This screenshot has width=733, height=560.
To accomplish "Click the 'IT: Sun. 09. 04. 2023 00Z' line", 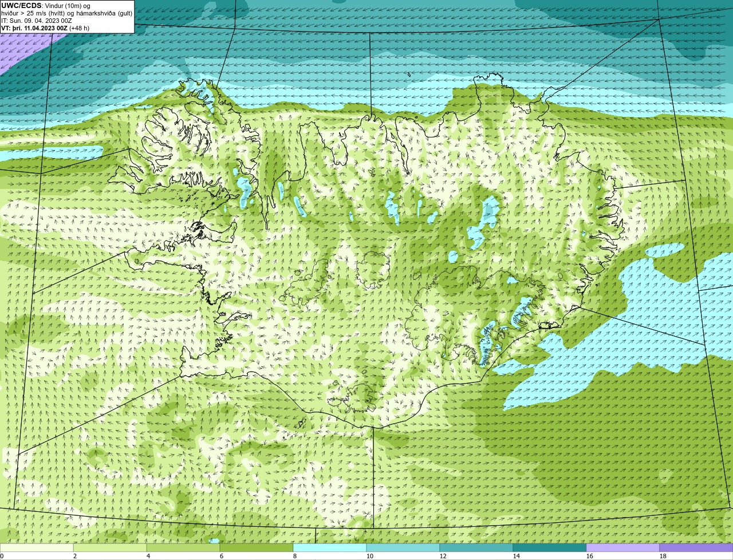I will click(x=37, y=21).
